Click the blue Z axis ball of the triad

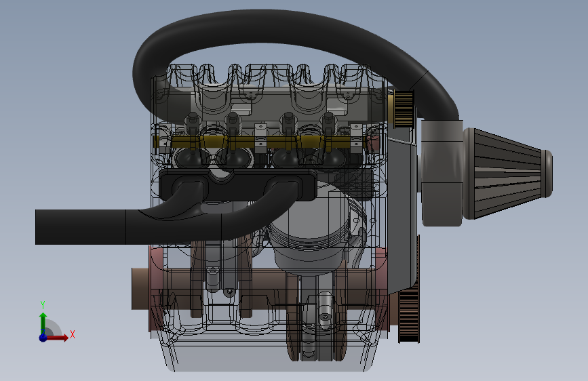(x=43, y=338)
